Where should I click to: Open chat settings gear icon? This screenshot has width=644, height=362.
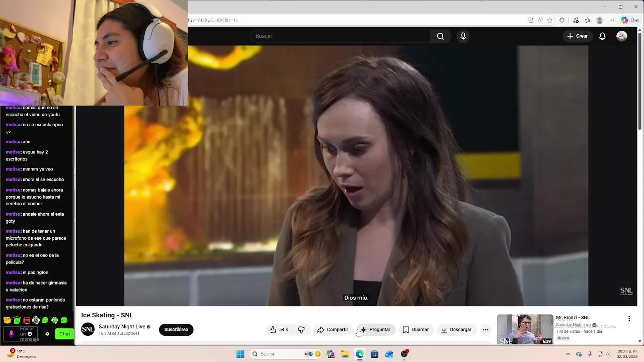47,334
